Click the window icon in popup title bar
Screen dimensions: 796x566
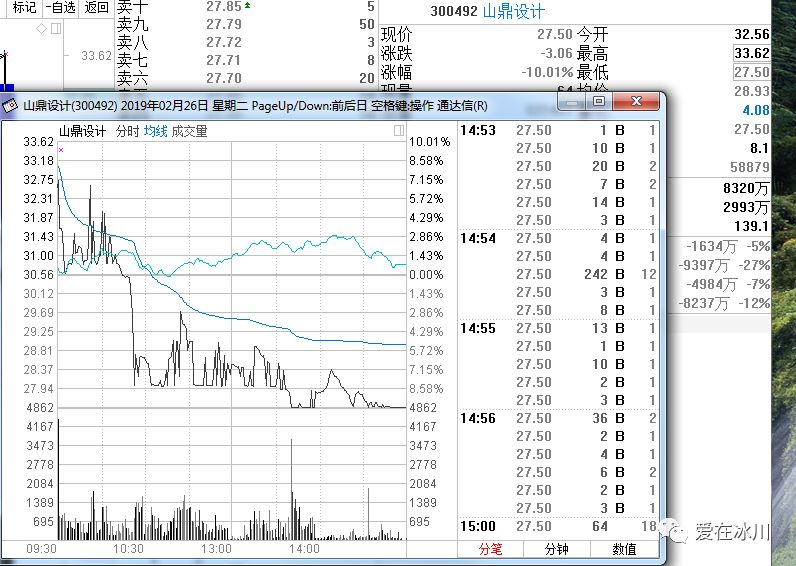pyautogui.click(x=10, y=106)
